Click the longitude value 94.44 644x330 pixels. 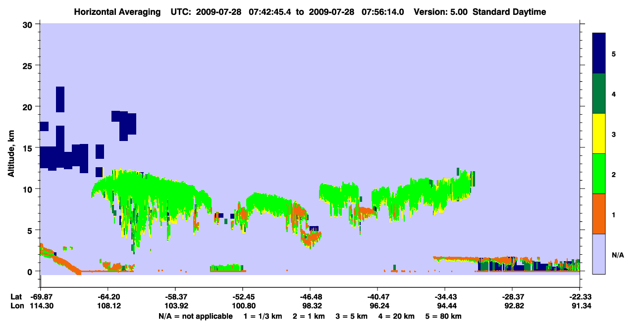coord(445,306)
